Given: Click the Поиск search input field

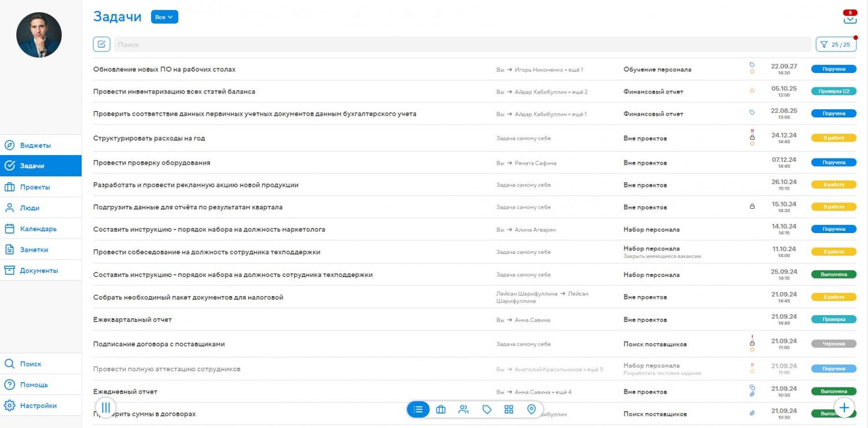Looking at the screenshot, I should (462, 45).
